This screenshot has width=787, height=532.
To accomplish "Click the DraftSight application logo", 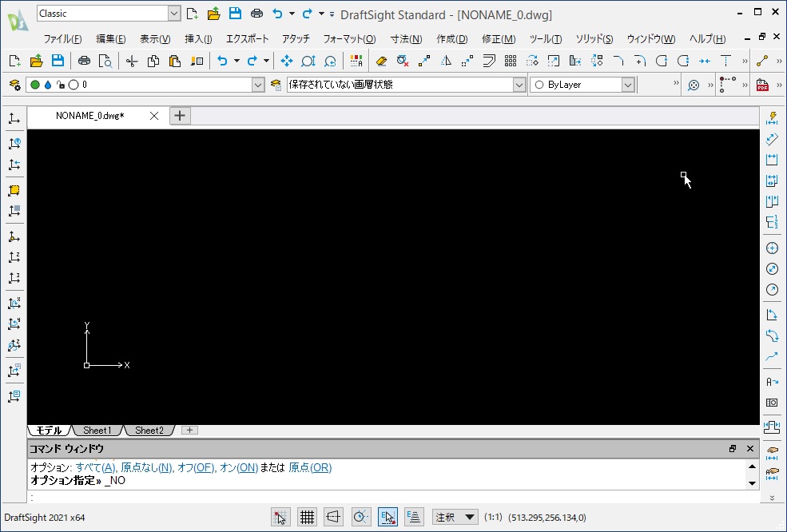I will pyautogui.click(x=18, y=21).
